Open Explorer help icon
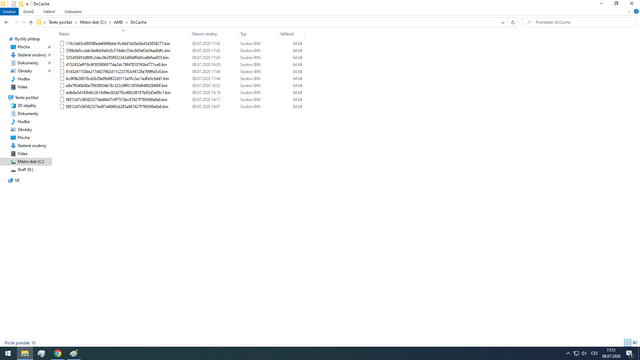Image resolution: width=640 pixels, height=360 pixels. point(636,12)
